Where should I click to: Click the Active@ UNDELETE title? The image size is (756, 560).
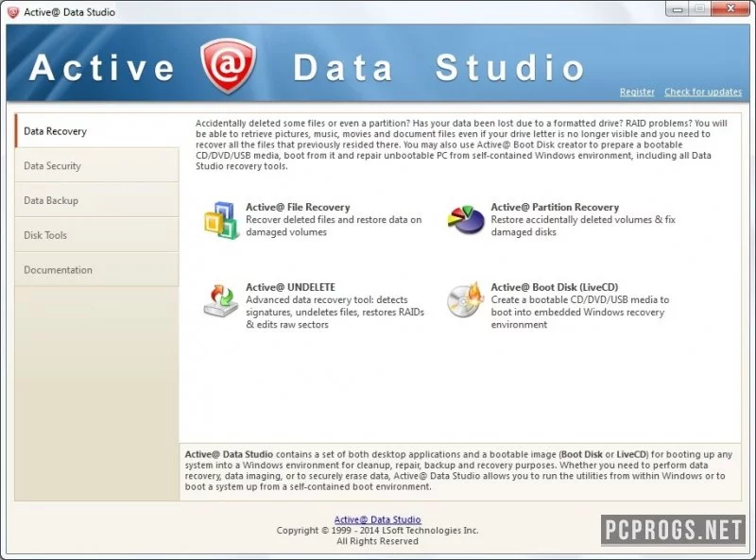[291, 287]
